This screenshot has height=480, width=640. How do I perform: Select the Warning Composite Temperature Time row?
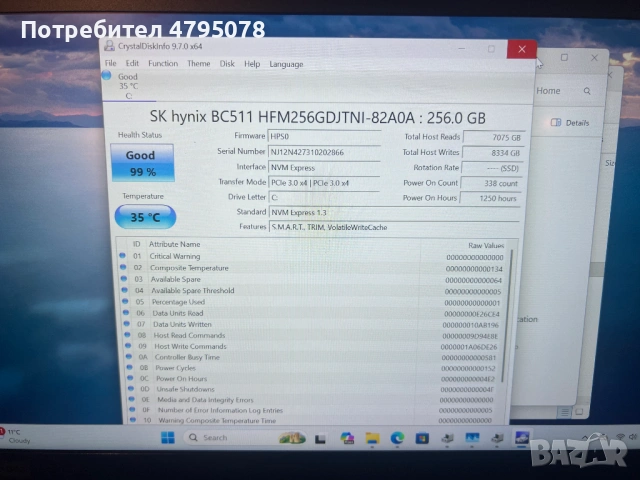[x=312, y=420]
